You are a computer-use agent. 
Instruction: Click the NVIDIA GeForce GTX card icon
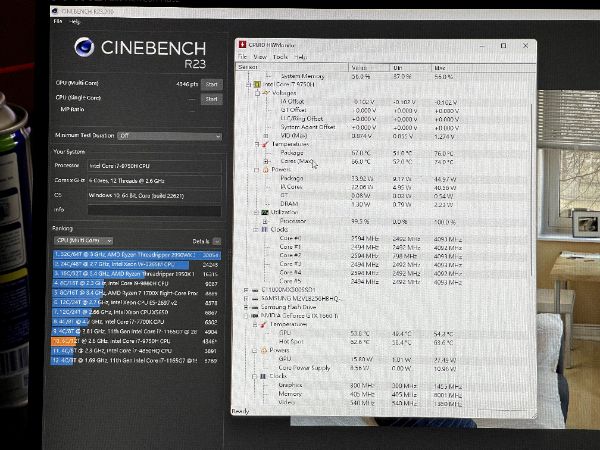[254, 316]
